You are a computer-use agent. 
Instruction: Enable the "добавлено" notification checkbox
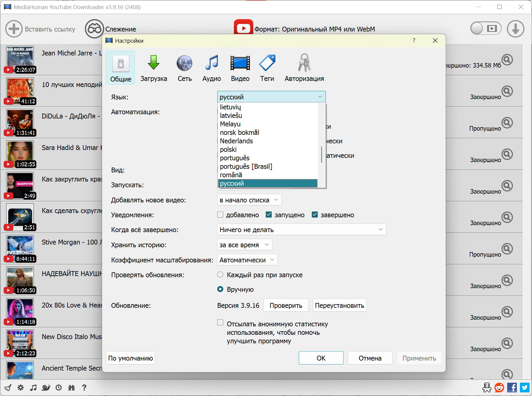coord(220,215)
